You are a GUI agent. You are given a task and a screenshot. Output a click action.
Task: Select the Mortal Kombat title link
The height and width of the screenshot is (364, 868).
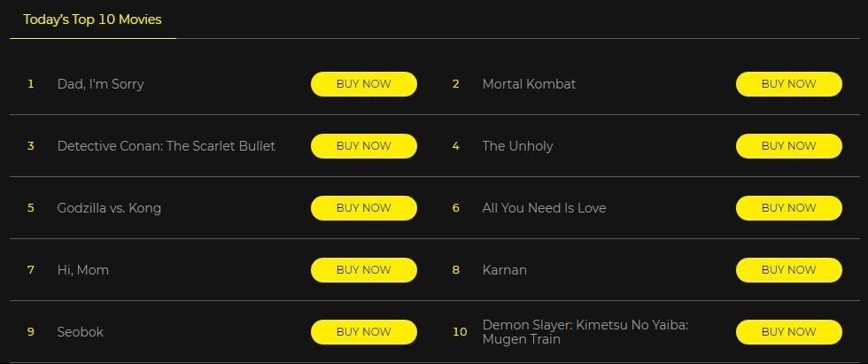[529, 84]
